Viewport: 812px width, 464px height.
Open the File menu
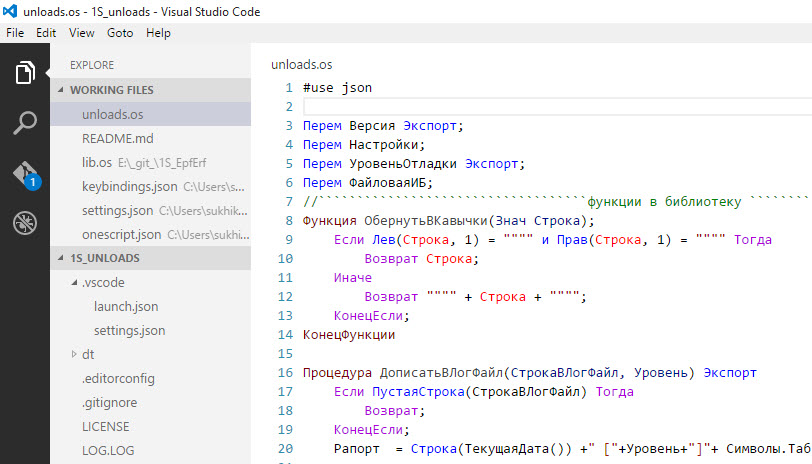click(x=15, y=33)
